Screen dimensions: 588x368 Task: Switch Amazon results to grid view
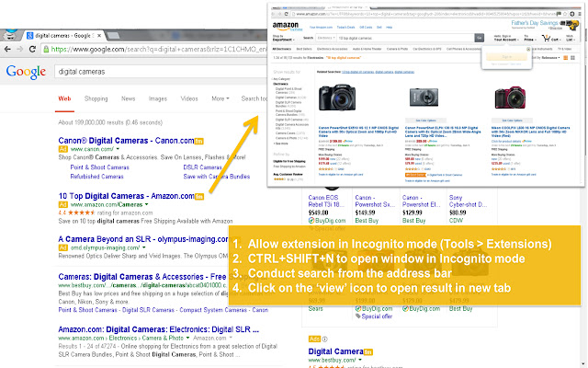[x=572, y=58]
